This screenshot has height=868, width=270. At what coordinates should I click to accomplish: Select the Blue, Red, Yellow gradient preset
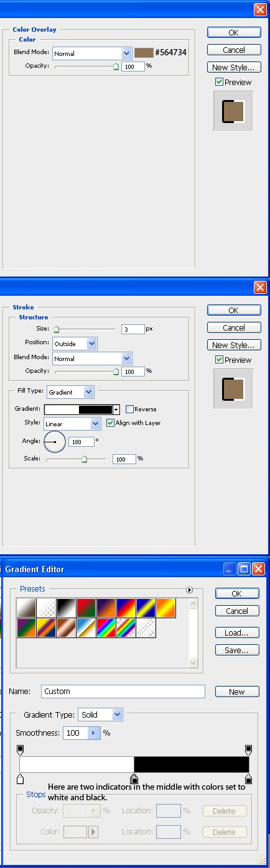point(126,608)
